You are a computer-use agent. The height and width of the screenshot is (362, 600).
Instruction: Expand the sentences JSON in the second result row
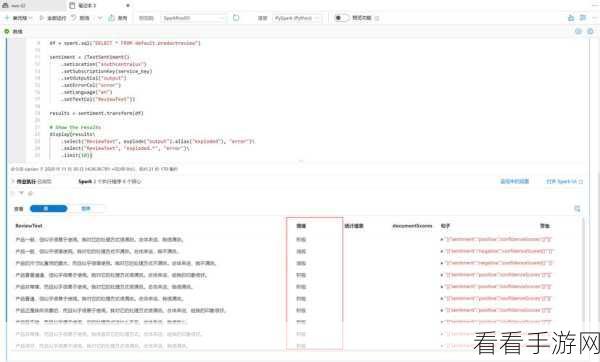442,251
